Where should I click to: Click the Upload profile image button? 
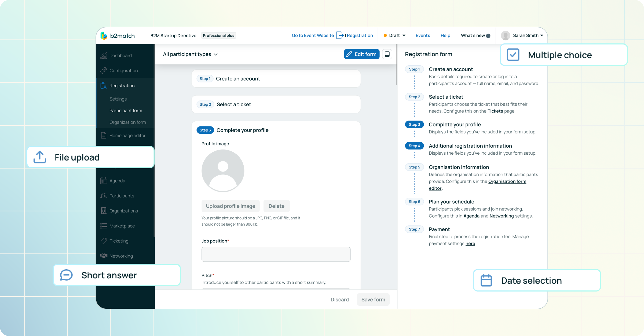click(230, 206)
